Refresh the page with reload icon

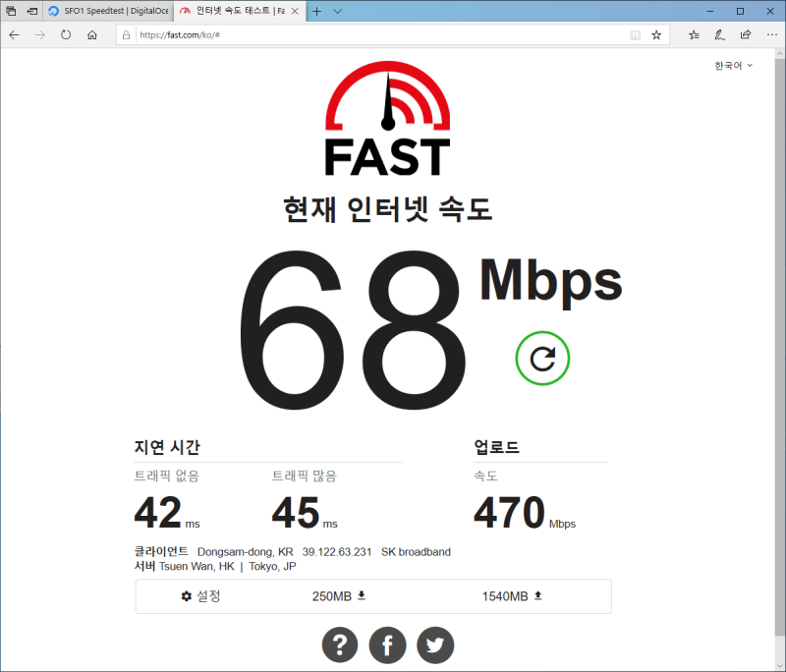pos(66,35)
